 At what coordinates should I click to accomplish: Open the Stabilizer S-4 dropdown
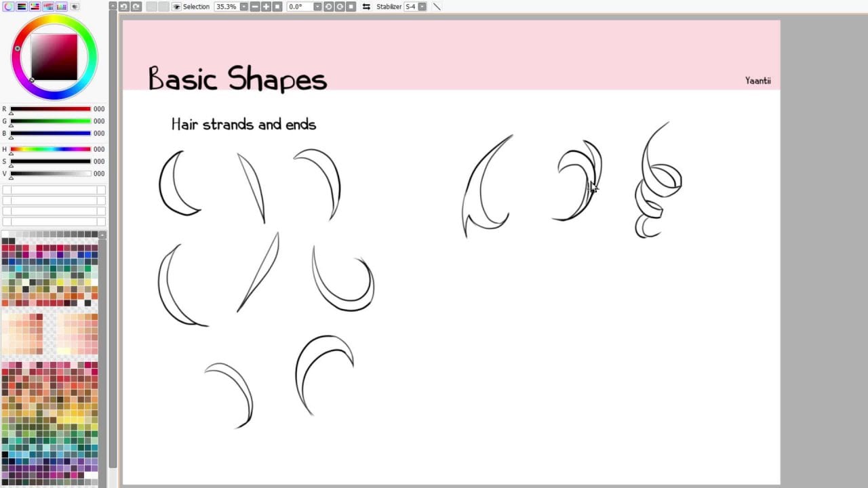[x=422, y=7]
